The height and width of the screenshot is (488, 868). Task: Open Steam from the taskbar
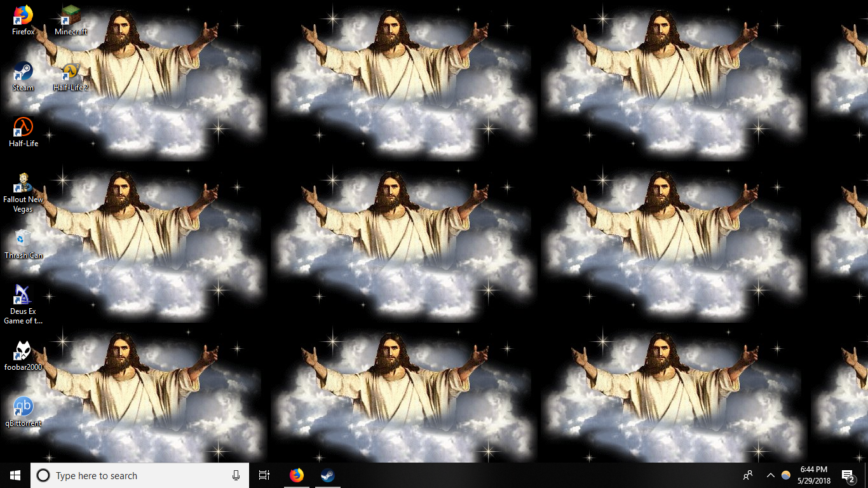[328, 475]
